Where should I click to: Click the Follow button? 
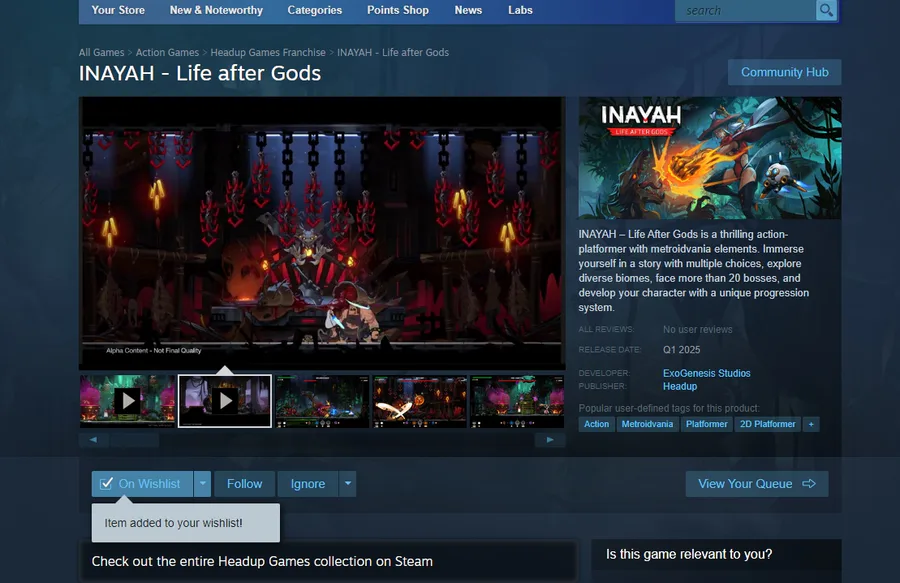tap(245, 484)
